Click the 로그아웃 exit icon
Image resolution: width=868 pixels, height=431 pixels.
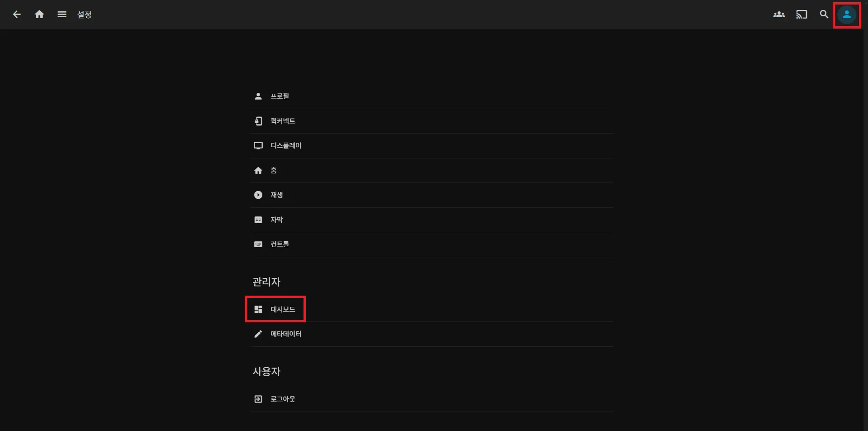tap(258, 399)
